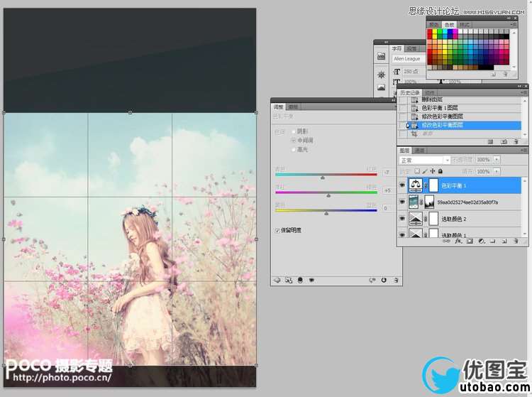Hide the 59aa0d25274ae02d35a80f7a layer eye
Image resolution: width=532 pixels, height=397 pixels.
coord(402,202)
